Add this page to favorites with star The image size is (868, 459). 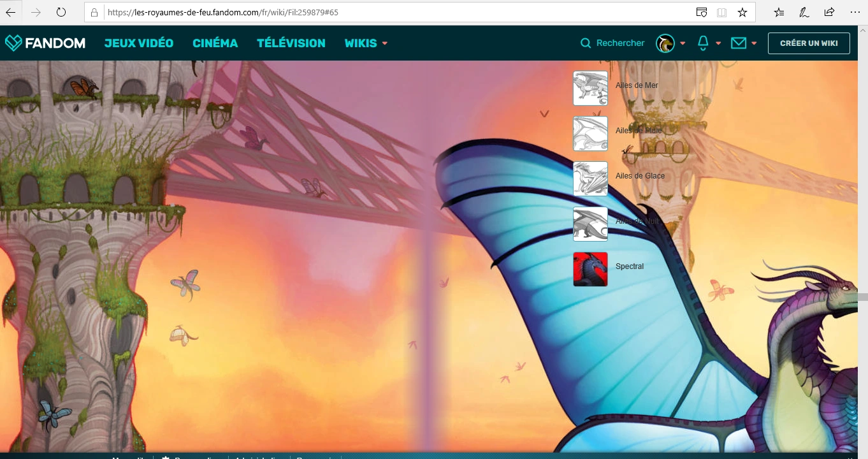pos(742,12)
